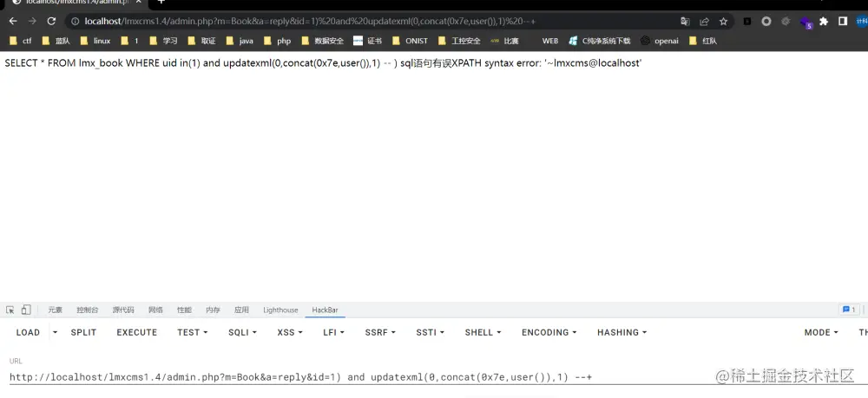Open the ONIST bookmark folder

(x=410, y=41)
